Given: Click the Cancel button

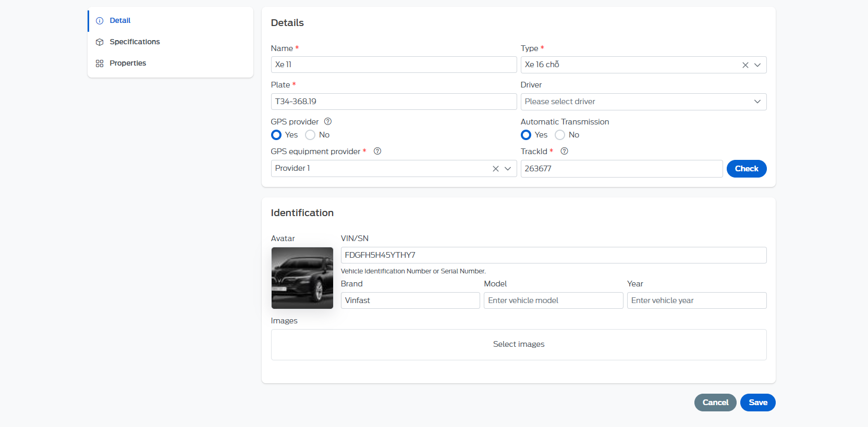Looking at the screenshot, I should [715, 403].
